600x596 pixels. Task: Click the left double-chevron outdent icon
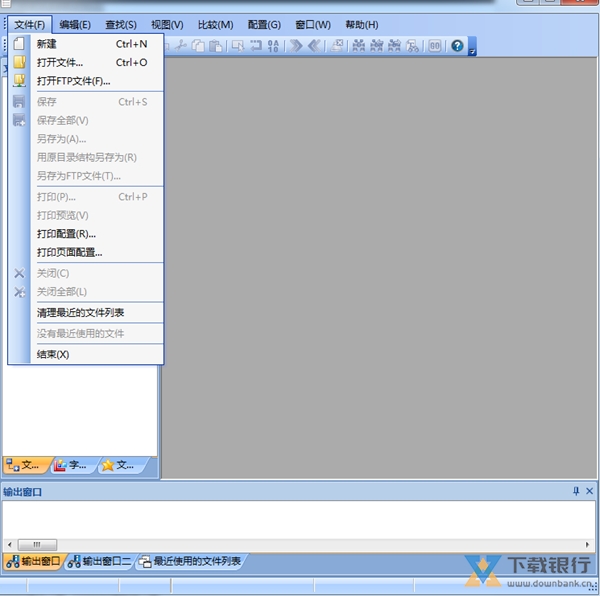point(315,46)
